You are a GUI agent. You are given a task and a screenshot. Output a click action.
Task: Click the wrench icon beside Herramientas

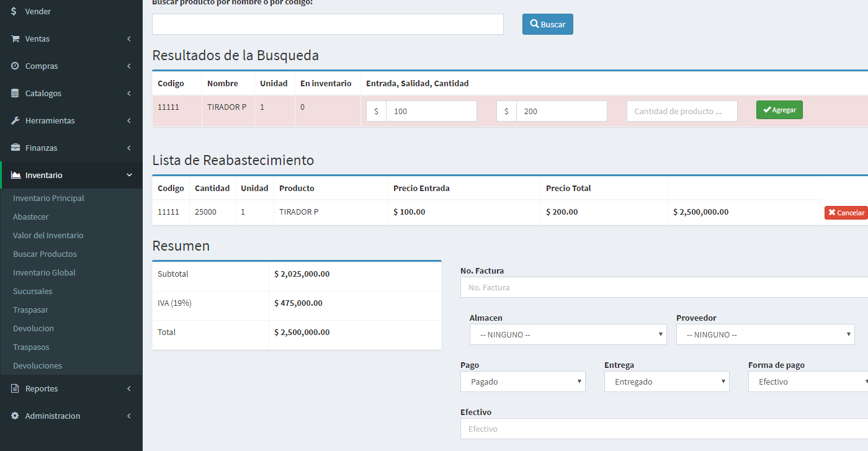pos(15,120)
